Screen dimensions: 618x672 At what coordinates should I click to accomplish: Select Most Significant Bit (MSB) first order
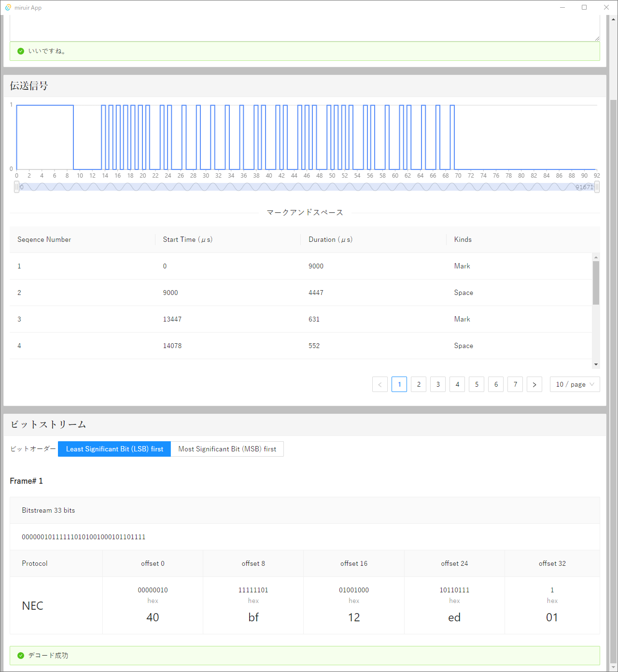(227, 449)
